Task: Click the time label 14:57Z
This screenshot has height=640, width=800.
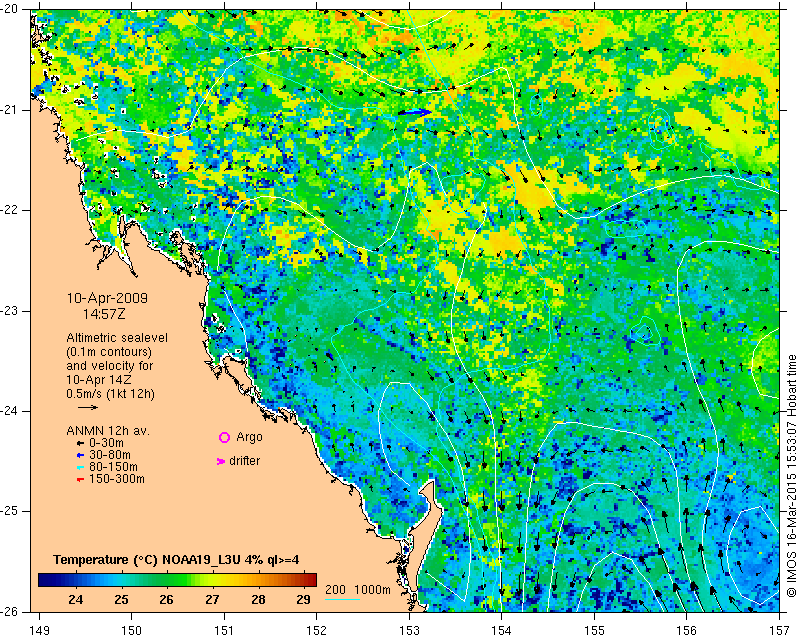Action: click(x=104, y=314)
